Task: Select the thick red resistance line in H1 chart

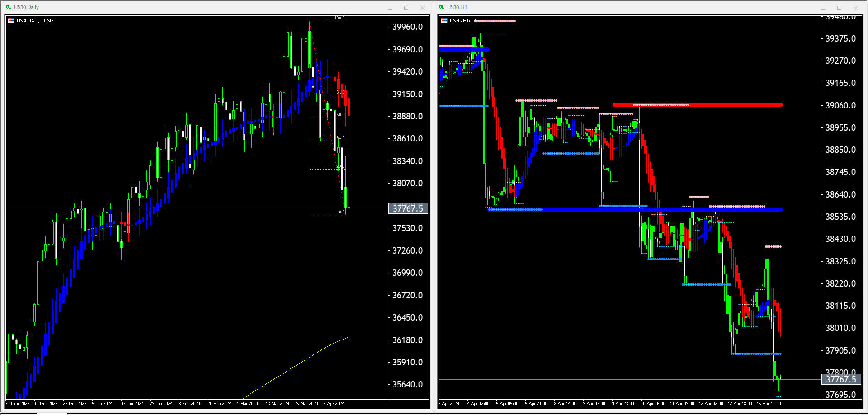Action: (698, 104)
